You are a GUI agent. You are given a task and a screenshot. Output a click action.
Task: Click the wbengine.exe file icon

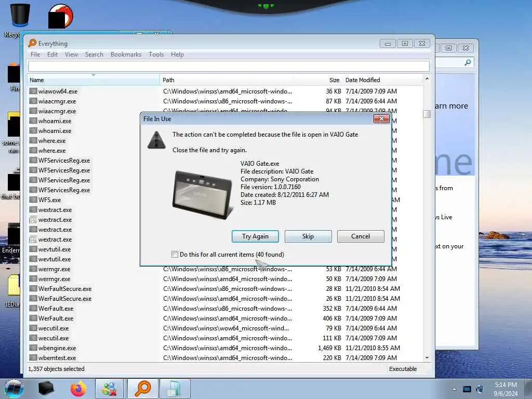pos(33,348)
